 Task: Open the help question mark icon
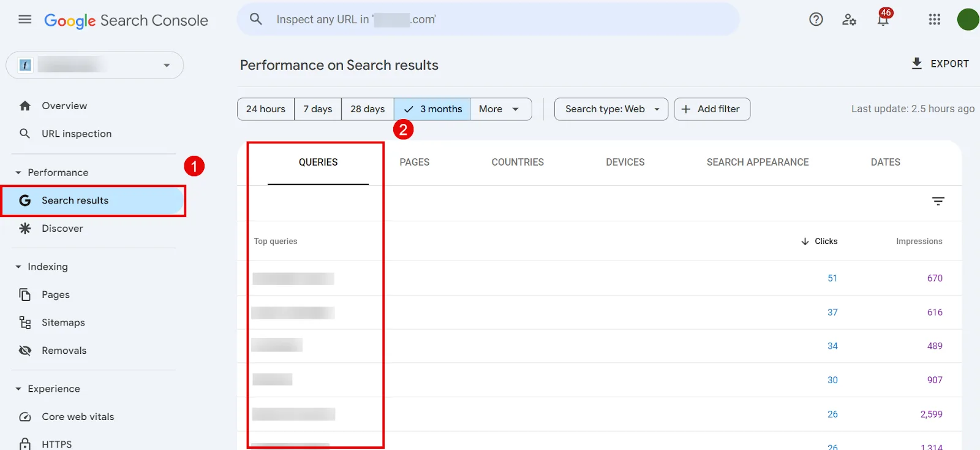(x=816, y=20)
